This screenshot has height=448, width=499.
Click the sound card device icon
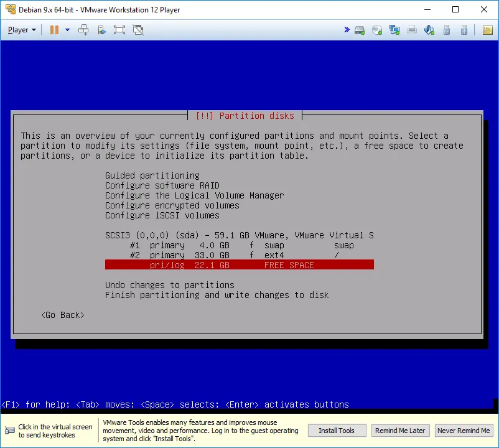(x=429, y=30)
